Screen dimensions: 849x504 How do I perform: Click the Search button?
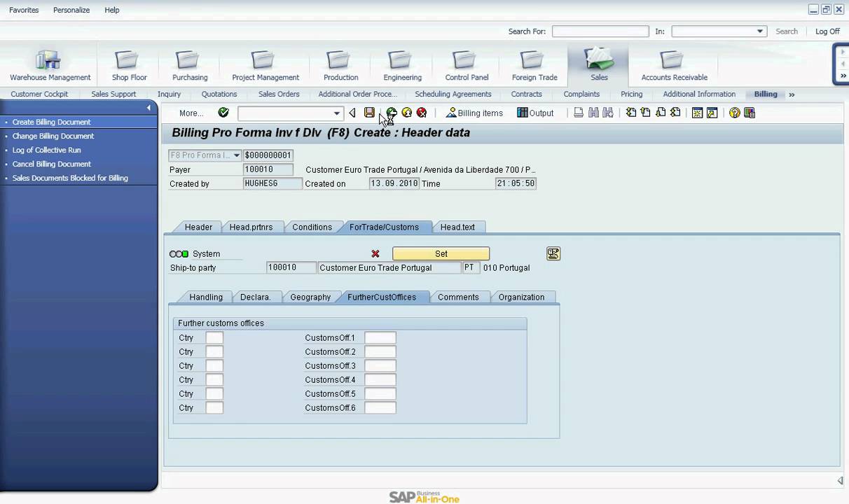pos(787,31)
